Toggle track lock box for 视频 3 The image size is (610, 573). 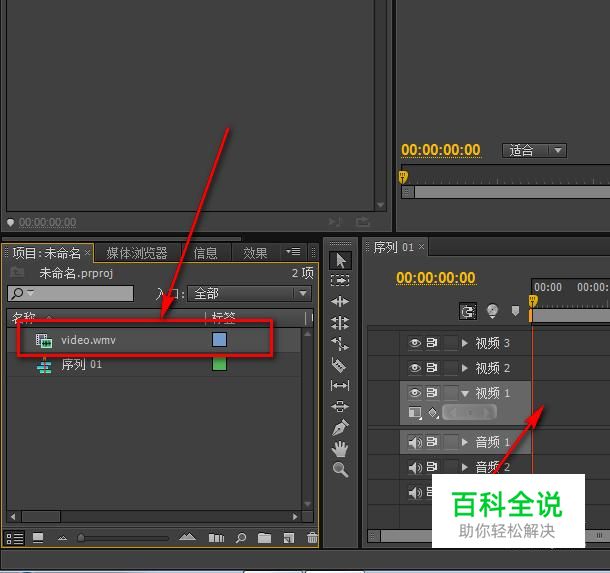(450, 343)
